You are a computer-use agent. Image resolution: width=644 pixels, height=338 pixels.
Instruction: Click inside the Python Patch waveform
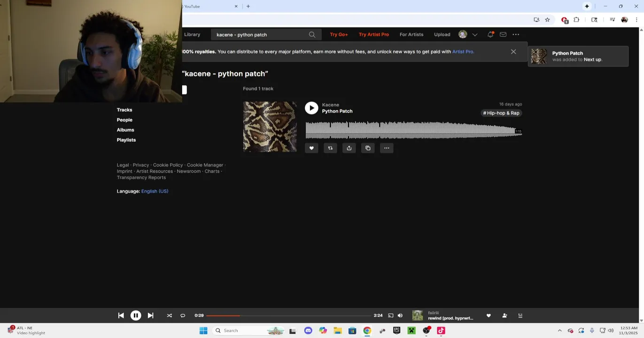413,130
